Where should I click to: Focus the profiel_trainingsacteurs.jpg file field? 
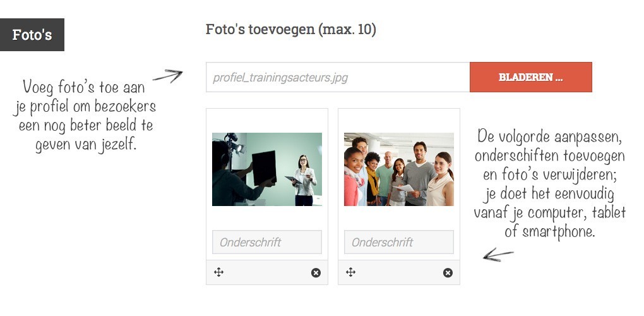(338, 77)
